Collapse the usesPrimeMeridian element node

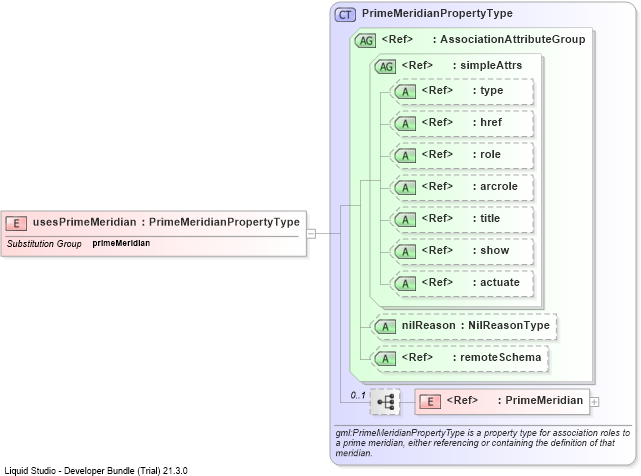311,234
